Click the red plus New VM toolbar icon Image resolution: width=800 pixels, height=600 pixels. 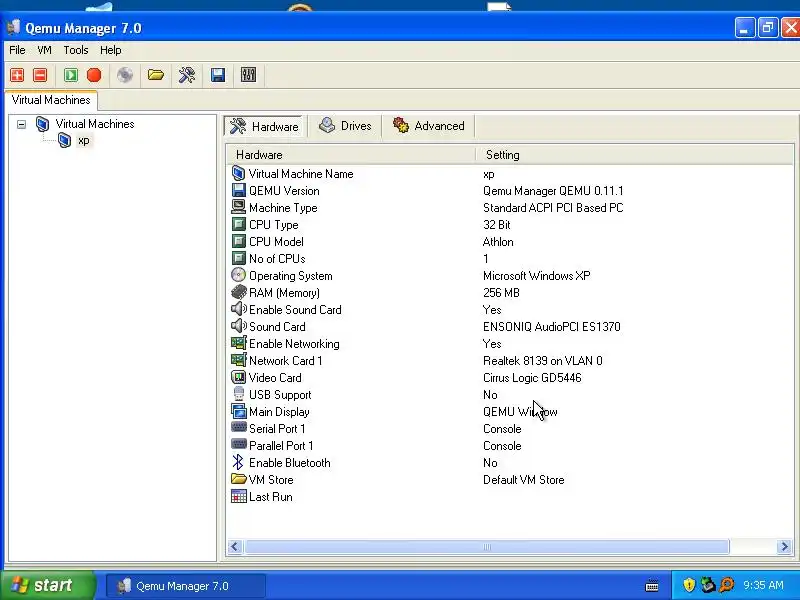[17, 75]
